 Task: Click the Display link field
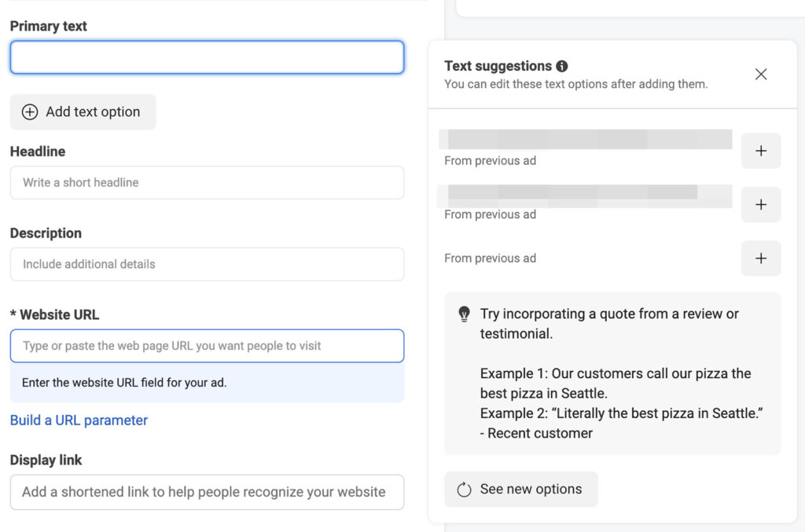[207, 492]
